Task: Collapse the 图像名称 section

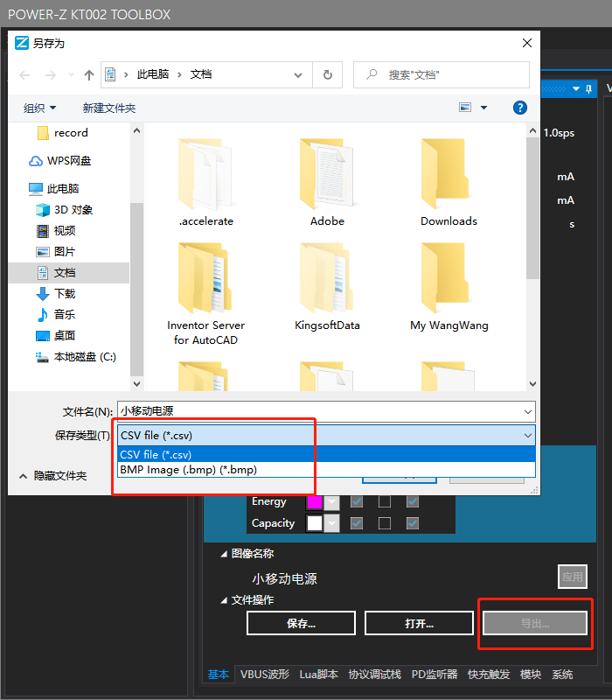Action: pyautogui.click(x=224, y=554)
